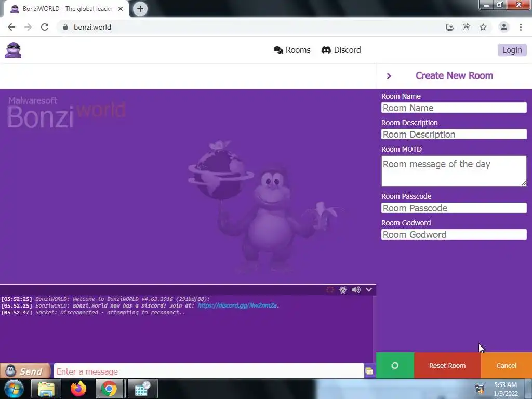Click the Socket: Disconnected log line
The height and width of the screenshot is (399, 532).
[x=93, y=312]
